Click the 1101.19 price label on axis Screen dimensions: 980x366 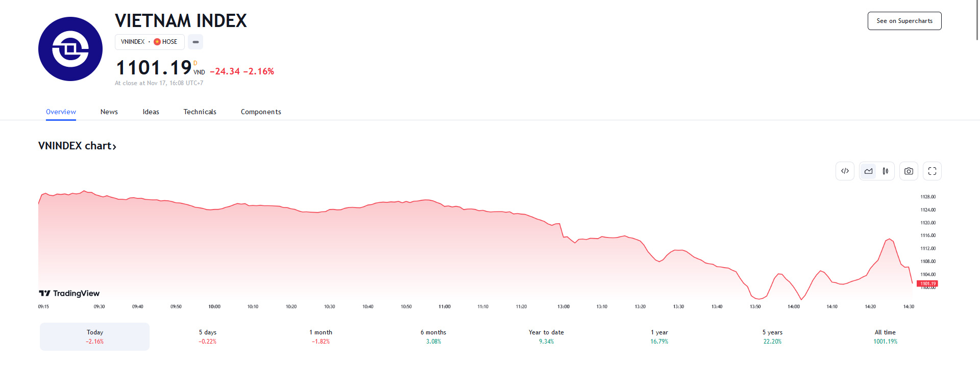pos(927,283)
